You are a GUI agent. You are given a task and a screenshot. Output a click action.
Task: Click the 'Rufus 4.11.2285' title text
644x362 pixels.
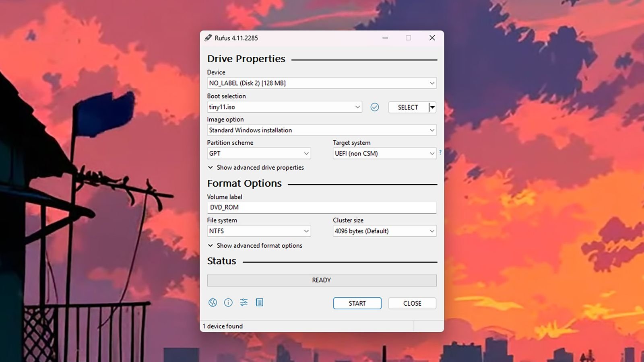[236, 38]
